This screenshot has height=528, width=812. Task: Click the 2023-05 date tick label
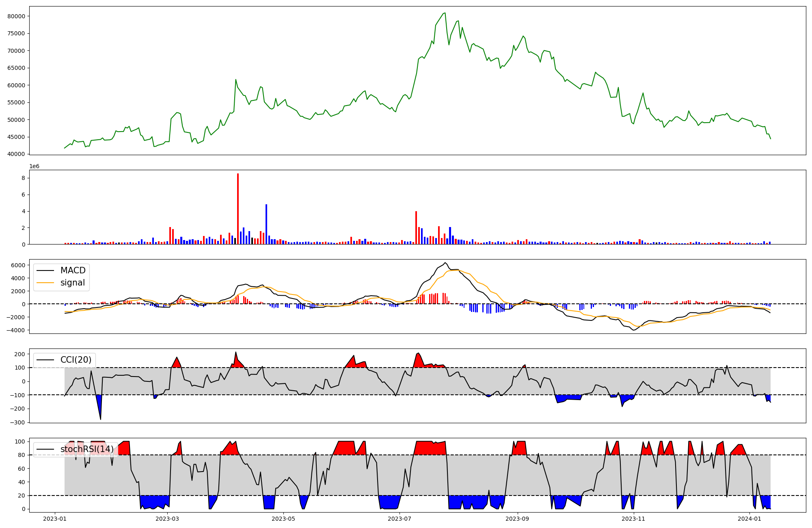283,519
